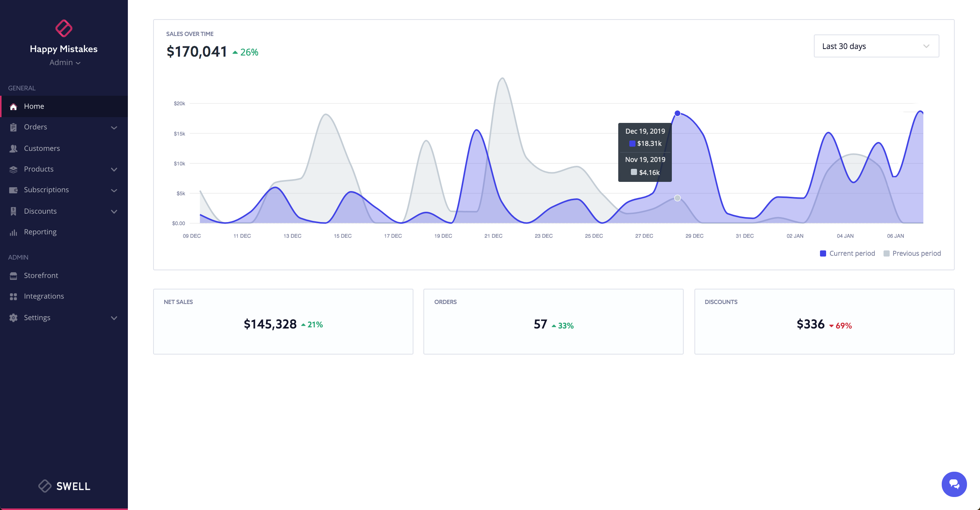
Task: Select the Integrations grid icon
Action: pos(13,296)
